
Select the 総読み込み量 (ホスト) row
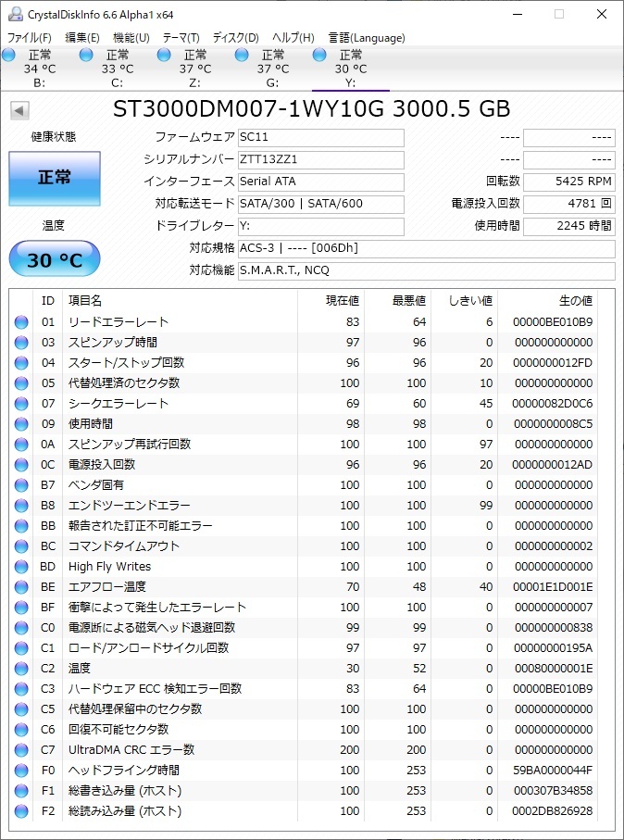coord(304,810)
